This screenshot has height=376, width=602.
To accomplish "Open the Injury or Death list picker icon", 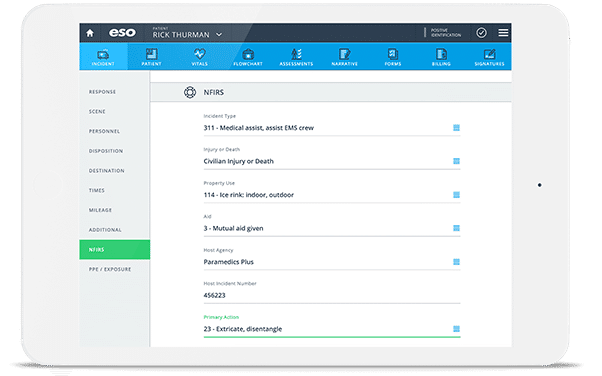I will (456, 161).
